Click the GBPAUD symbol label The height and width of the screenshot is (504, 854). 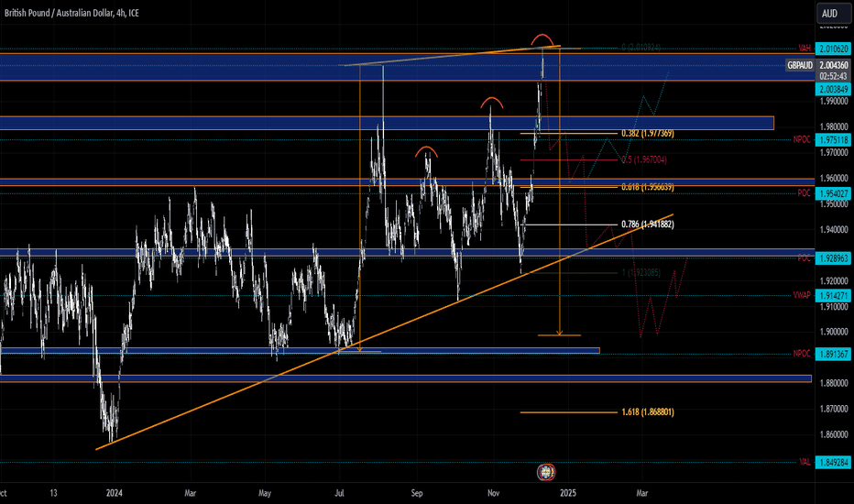(800, 65)
